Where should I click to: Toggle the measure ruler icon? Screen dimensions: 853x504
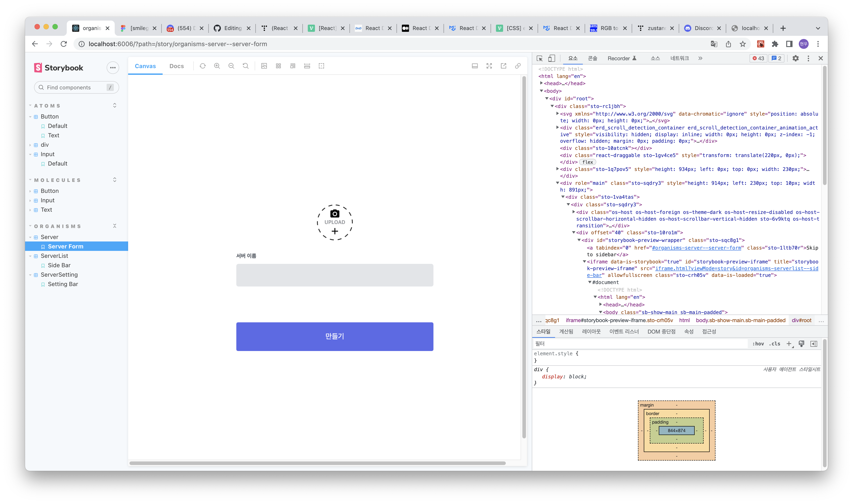coord(307,66)
